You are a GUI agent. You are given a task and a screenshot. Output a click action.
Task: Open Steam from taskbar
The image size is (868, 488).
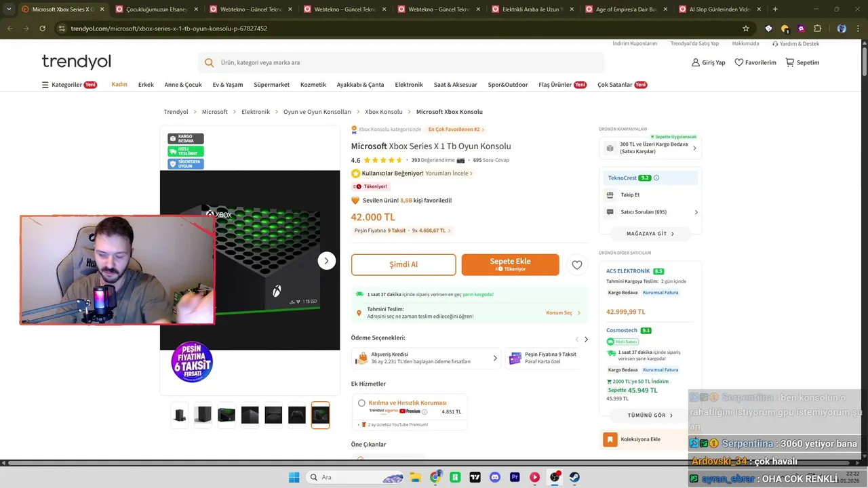[574, 477]
